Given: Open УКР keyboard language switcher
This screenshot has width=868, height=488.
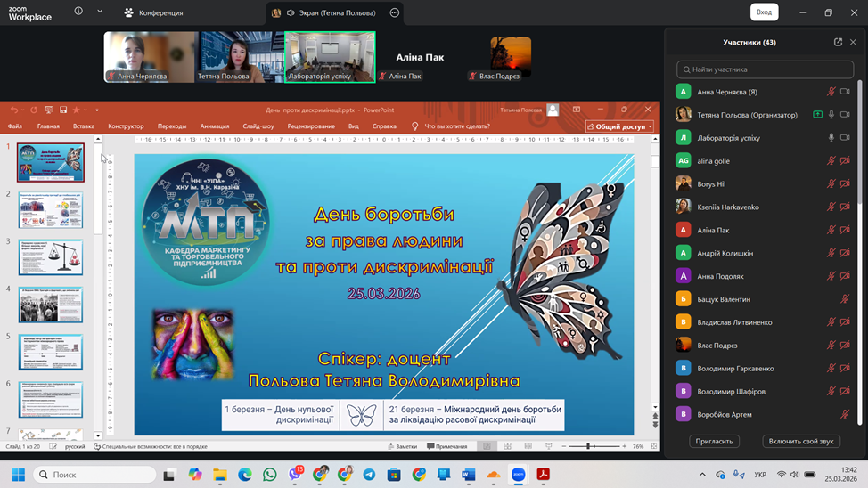Looking at the screenshot, I should [760, 475].
